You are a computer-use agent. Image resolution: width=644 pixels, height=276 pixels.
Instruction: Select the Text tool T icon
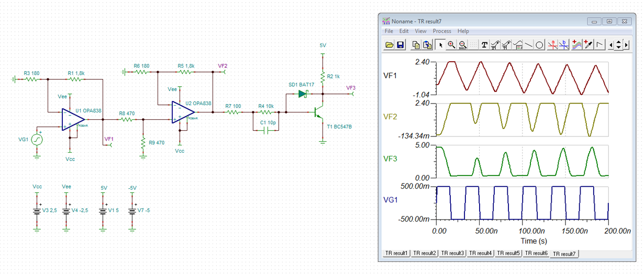485,45
